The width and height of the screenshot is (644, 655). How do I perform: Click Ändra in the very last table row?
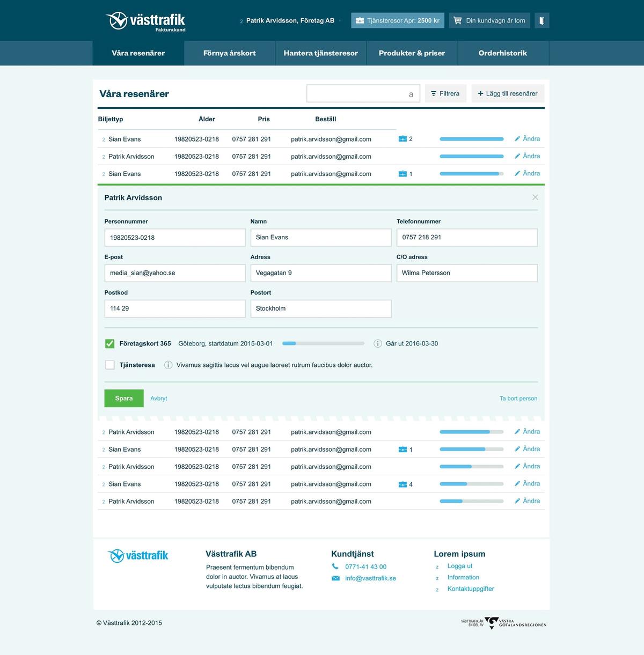tap(527, 501)
